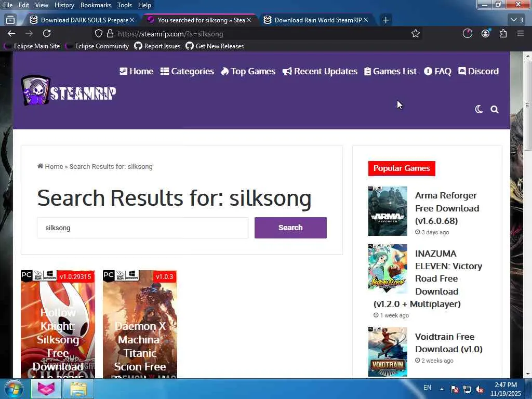Open Top Games page
This screenshot has height=399, width=532.
click(248, 71)
